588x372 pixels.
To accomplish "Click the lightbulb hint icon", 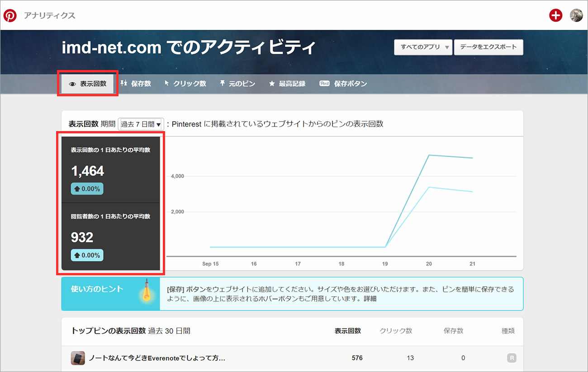I will 146,291.
